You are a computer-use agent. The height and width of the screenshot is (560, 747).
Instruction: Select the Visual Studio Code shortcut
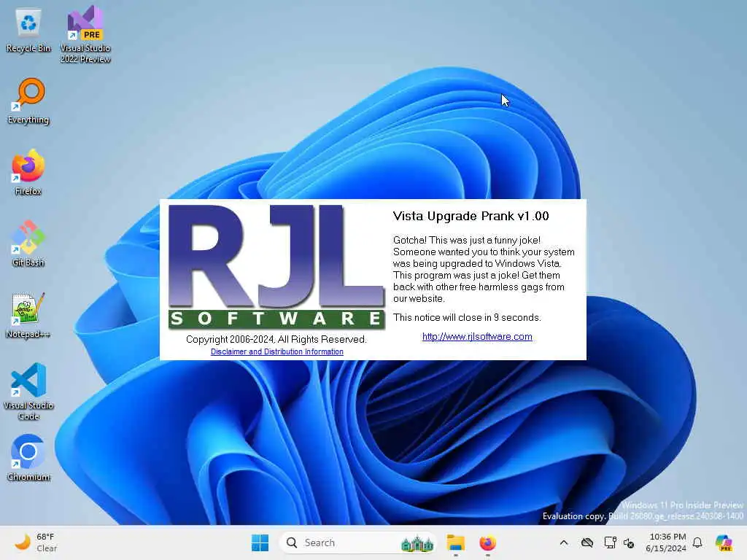(x=28, y=392)
